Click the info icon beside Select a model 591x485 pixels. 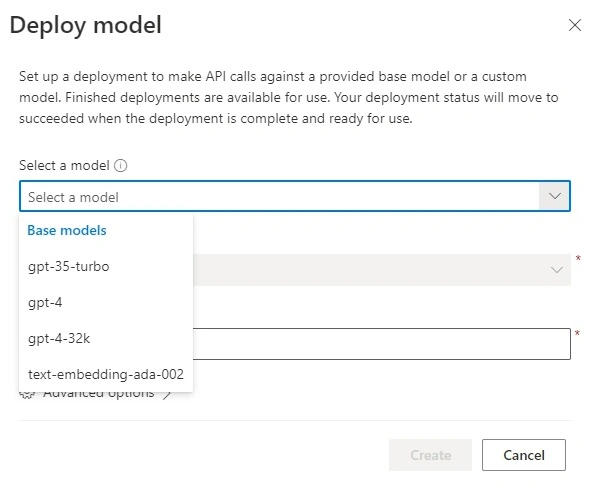[121, 165]
